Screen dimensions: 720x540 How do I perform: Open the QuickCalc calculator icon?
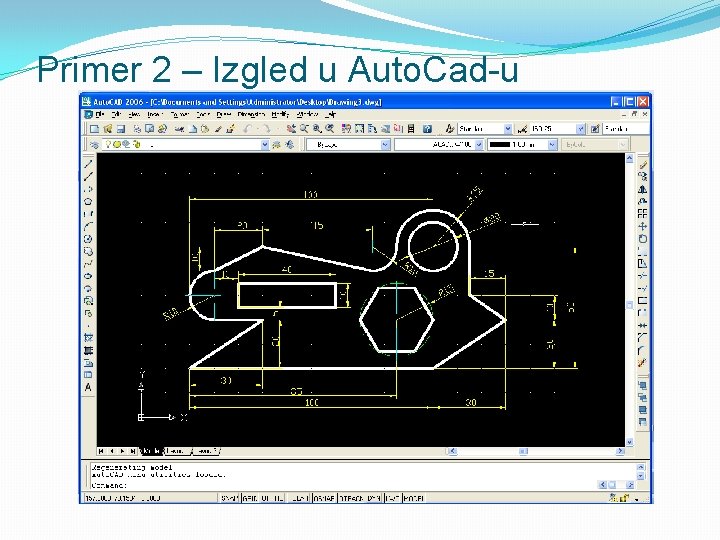coord(411,129)
